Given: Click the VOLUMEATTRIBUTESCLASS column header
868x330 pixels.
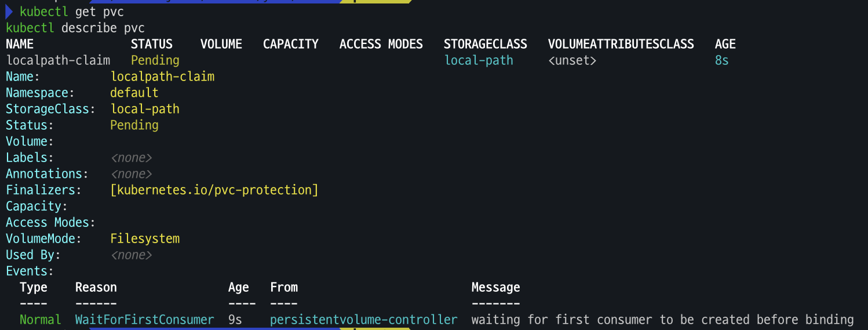Looking at the screenshot, I should click(x=621, y=44).
